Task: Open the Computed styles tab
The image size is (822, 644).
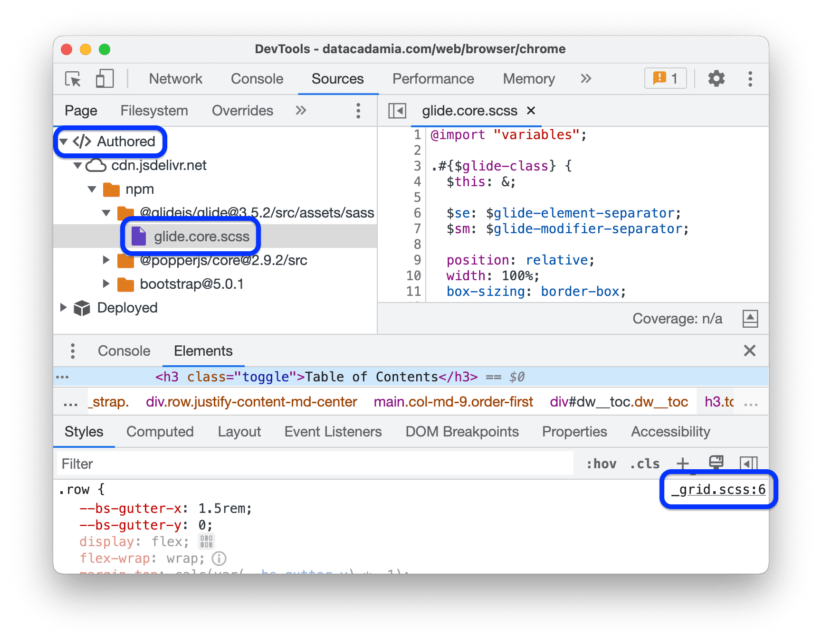Action: coord(160,432)
